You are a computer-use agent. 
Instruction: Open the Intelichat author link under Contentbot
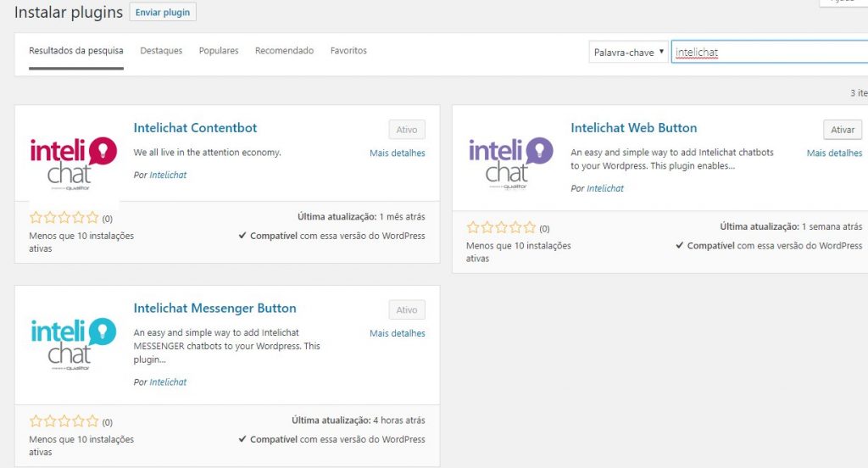[168, 175]
